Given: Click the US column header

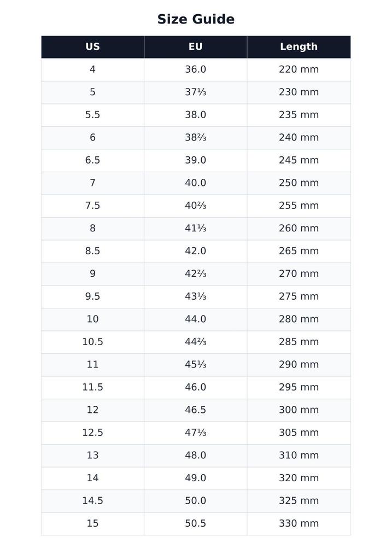Looking at the screenshot, I should click(x=92, y=47).
